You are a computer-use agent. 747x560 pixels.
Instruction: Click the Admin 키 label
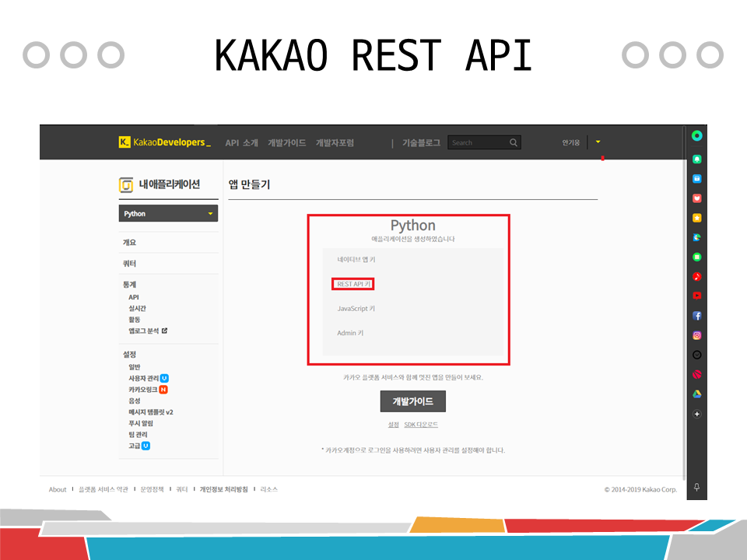coord(350,333)
